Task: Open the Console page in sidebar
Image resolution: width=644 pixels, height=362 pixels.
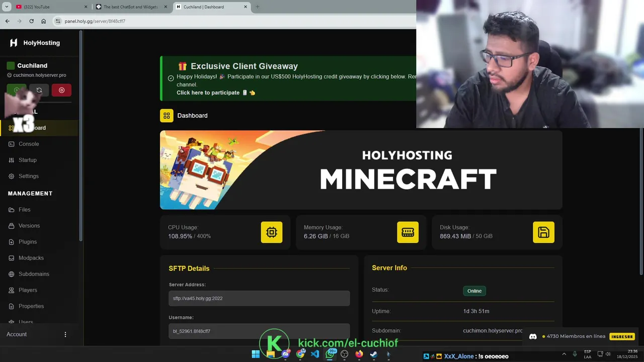Action: (x=29, y=144)
